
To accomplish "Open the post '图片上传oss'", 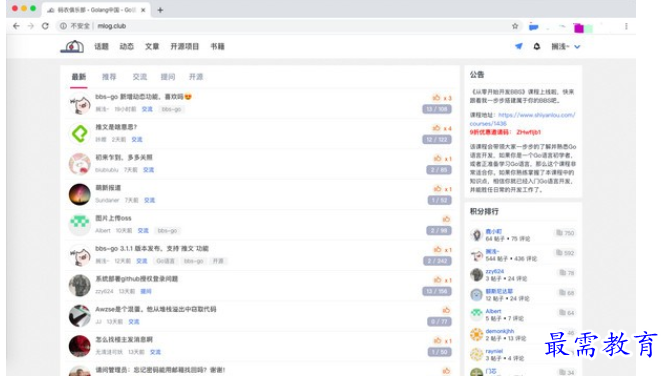I will click(113, 218).
